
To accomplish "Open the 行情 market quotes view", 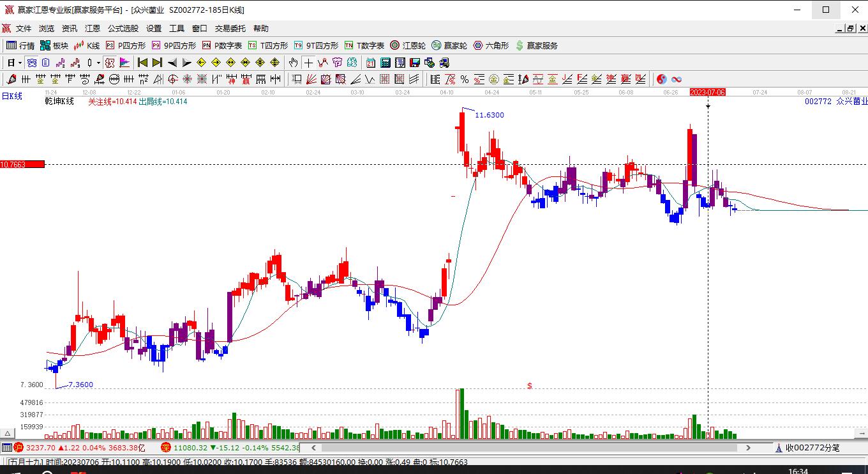I will tap(20, 45).
